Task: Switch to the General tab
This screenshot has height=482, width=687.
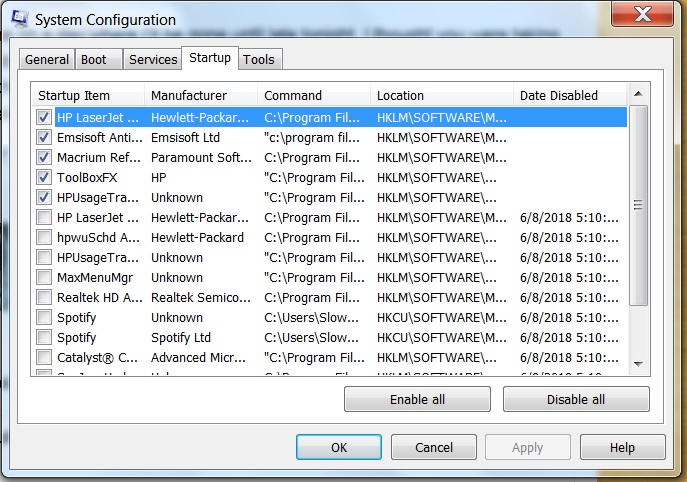Action: click(47, 59)
